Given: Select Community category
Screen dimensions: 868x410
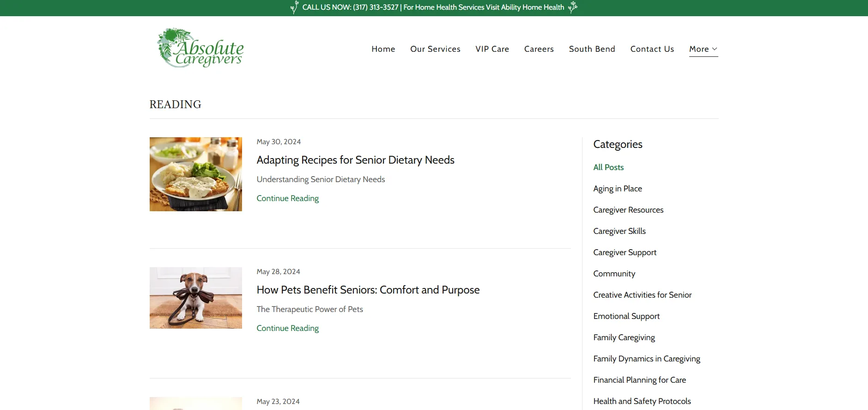Looking at the screenshot, I should 614,274.
